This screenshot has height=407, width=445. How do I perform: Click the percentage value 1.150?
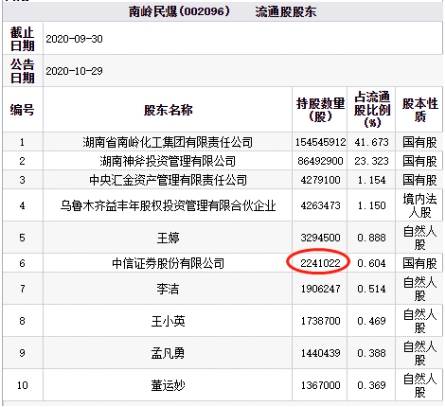(372, 206)
